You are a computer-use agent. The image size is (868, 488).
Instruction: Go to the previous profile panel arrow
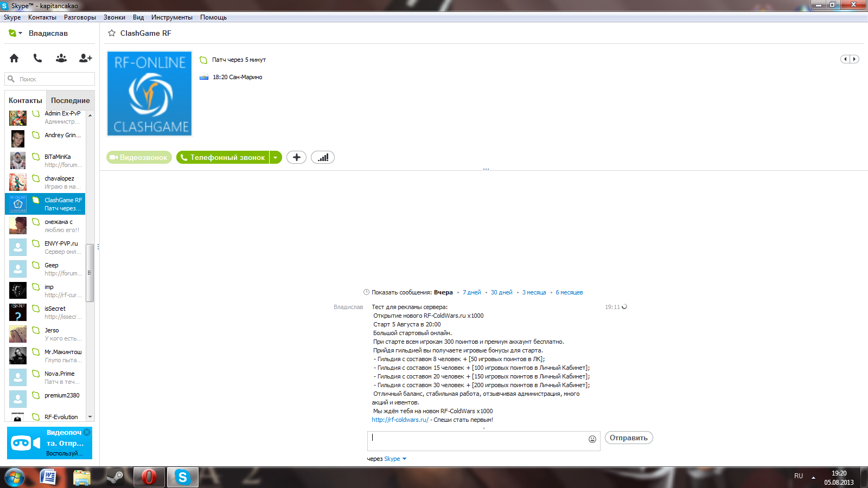click(845, 59)
